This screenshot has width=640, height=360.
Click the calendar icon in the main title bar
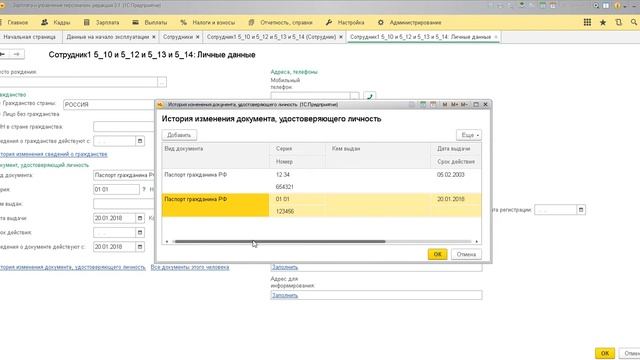(553, 5)
